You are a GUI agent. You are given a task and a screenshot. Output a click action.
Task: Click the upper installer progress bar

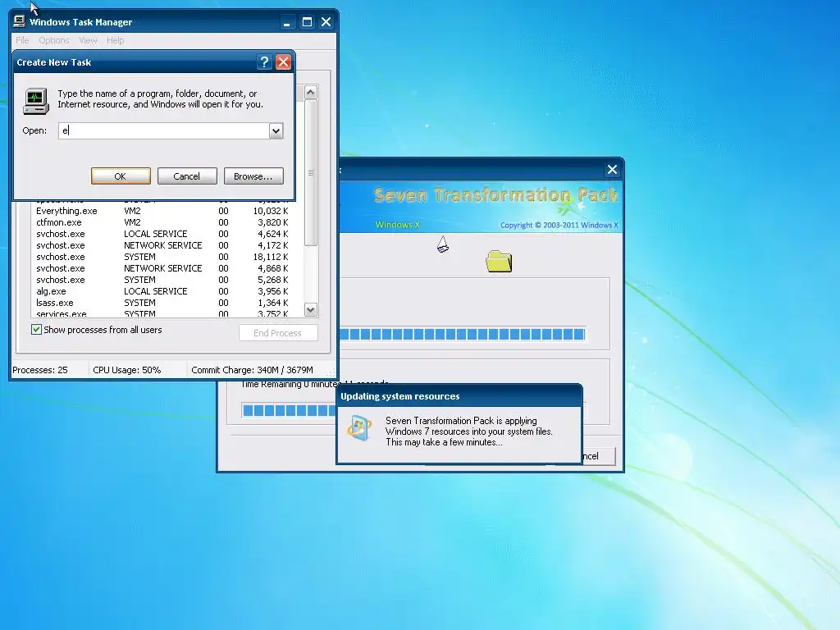coord(463,335)
